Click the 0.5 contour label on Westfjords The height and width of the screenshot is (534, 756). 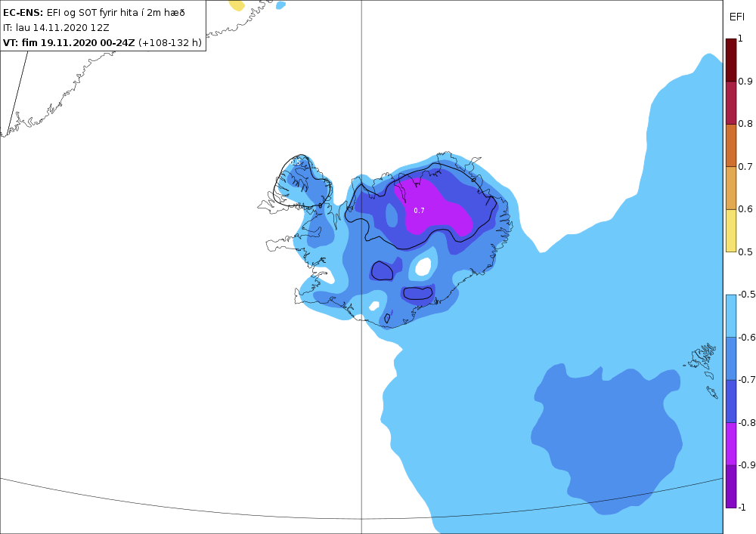[x=296, y=162]
